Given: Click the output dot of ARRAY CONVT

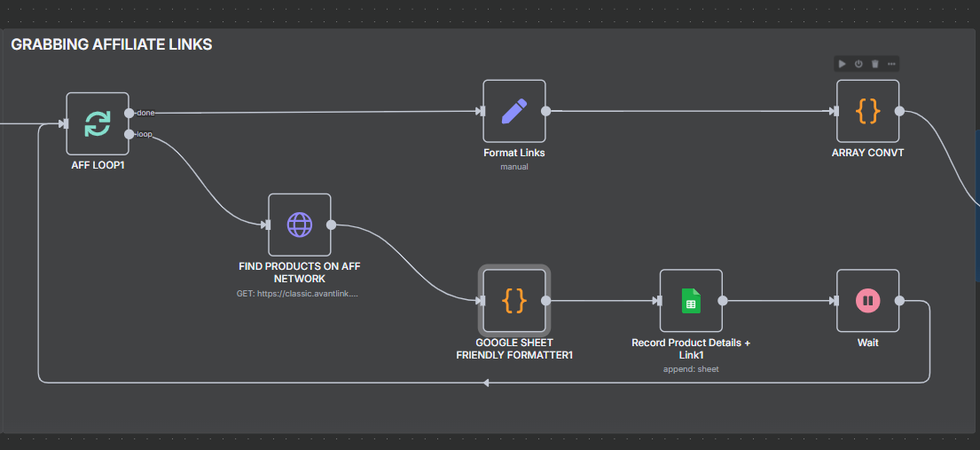Looking at the screenshot, I should pyautogui.click(x=899, y=111).
